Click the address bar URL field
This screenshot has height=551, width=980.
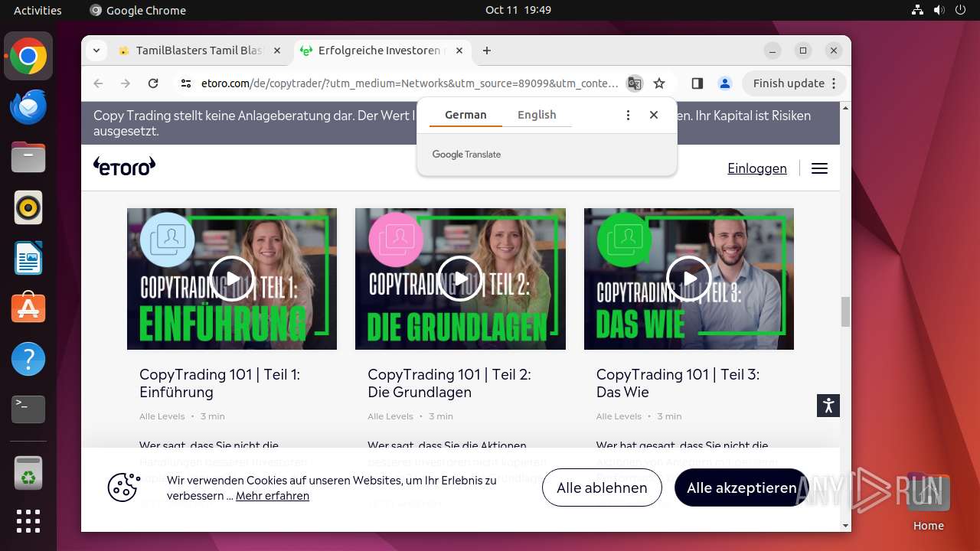coord(410,83)
